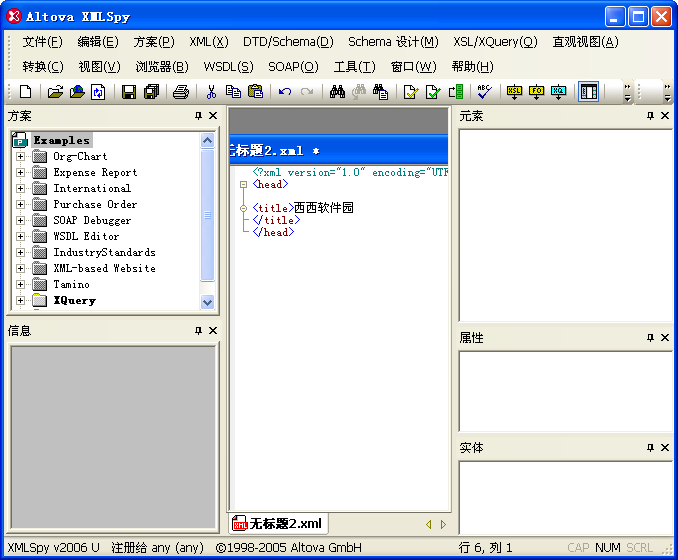This screenshot has width=678, height=560.
Task: Open the 转换(C) menu
Action: tap(43, 67)
